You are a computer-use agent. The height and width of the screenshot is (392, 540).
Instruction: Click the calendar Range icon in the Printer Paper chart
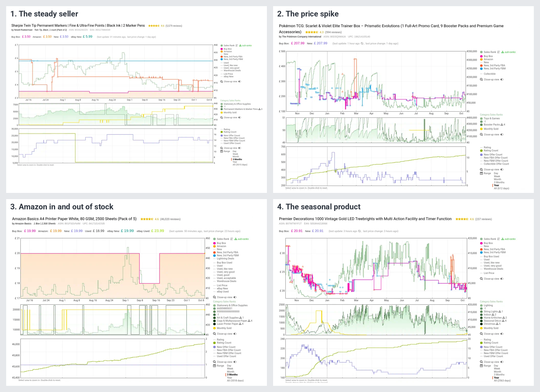tap(214, 366)
